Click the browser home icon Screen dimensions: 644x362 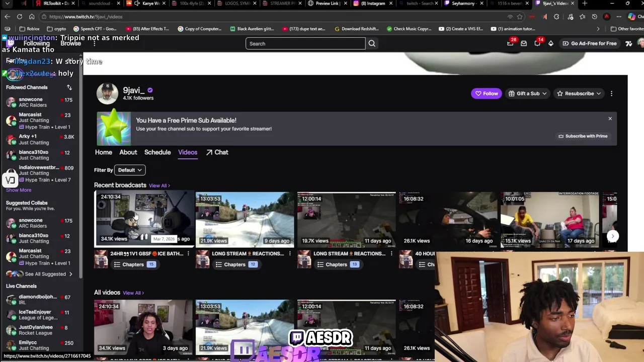pyautogui.click(x=32, y=17)
